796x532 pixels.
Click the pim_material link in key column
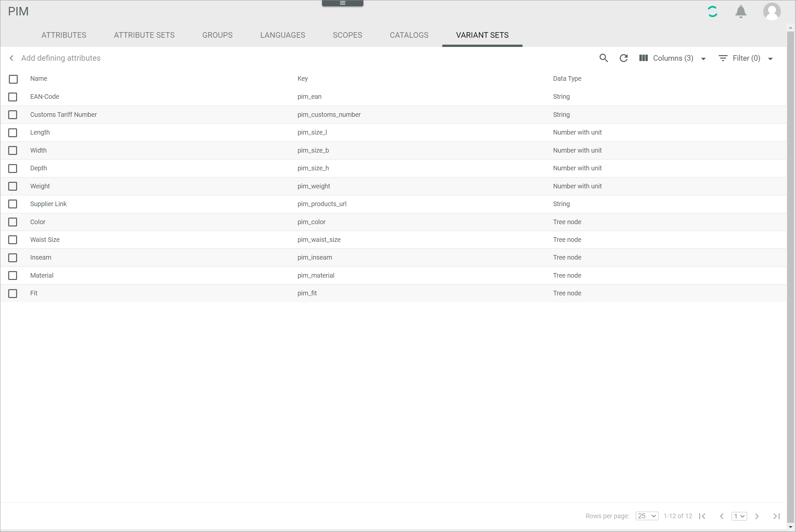[316, 275]
